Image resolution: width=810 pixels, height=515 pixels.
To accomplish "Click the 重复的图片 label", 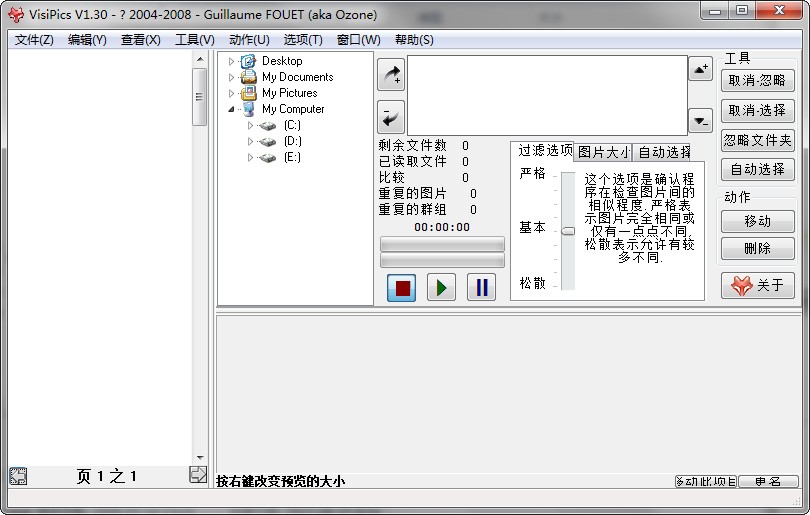I will [412, 194].
